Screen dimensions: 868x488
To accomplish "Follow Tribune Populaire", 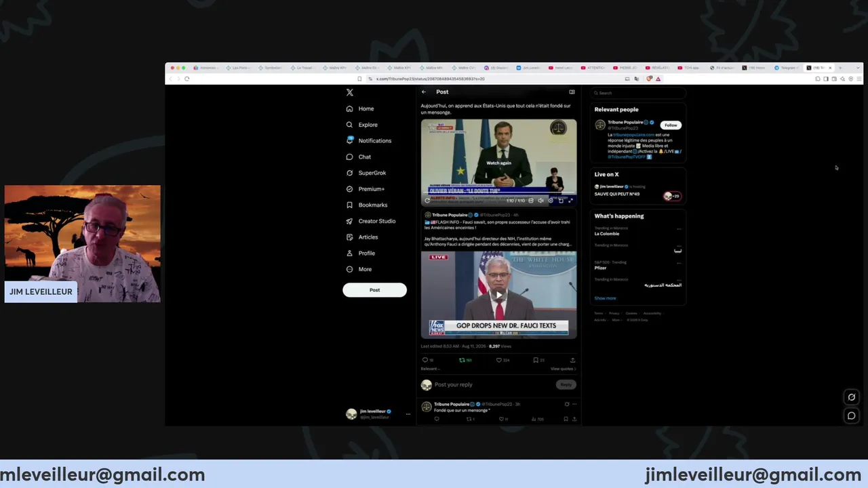I will tap(671, 125).
